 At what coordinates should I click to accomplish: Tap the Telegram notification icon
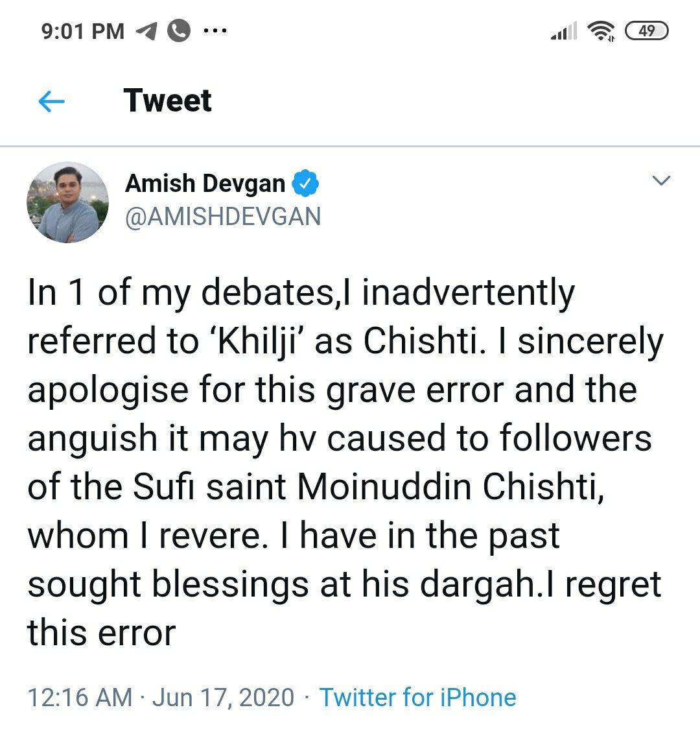pos(146,30)
